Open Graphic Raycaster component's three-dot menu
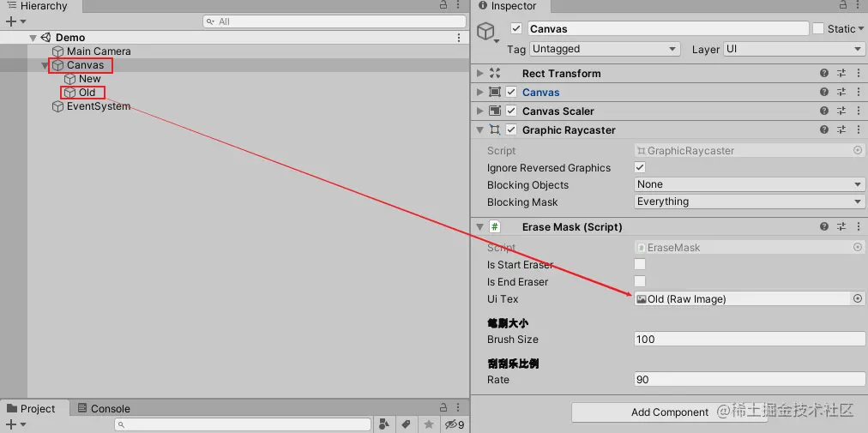The width and height of the screenshot is (868, 433). pos(858,129)
